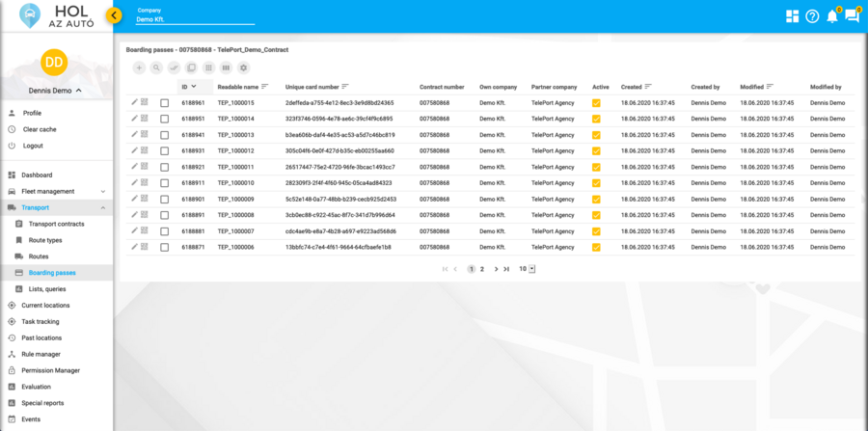
Task: Click the Logout link
Action: pos(33,146)
